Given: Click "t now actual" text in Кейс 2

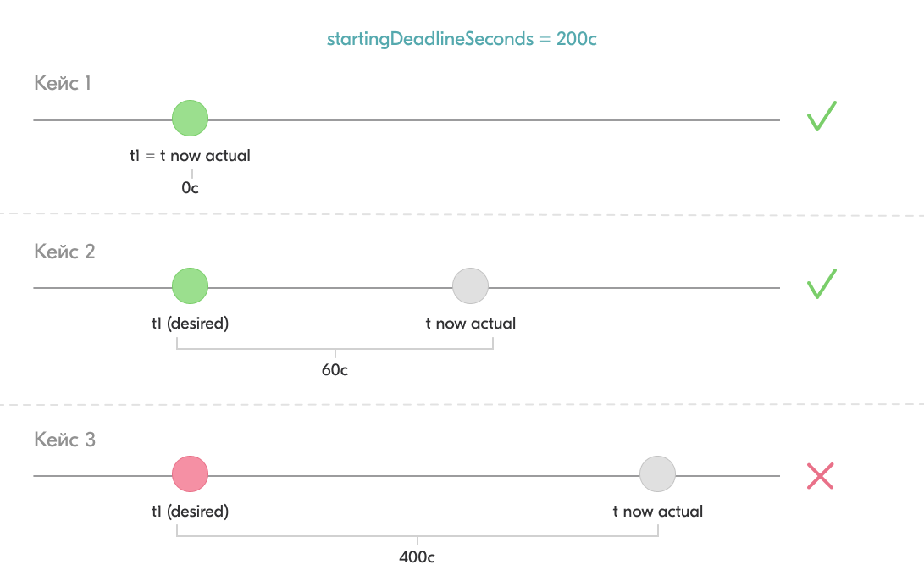Looking at the screenshot, I should click(x=470, y=323).
